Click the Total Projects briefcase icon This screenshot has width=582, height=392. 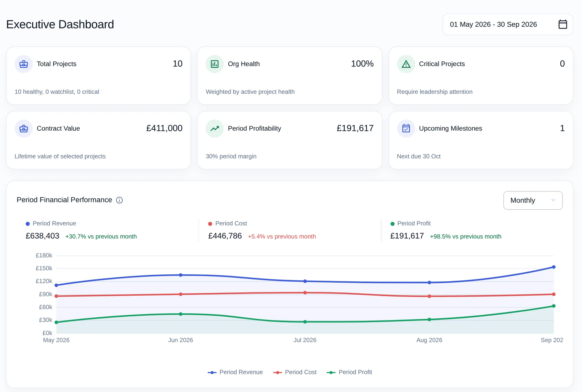click(24, 64)
